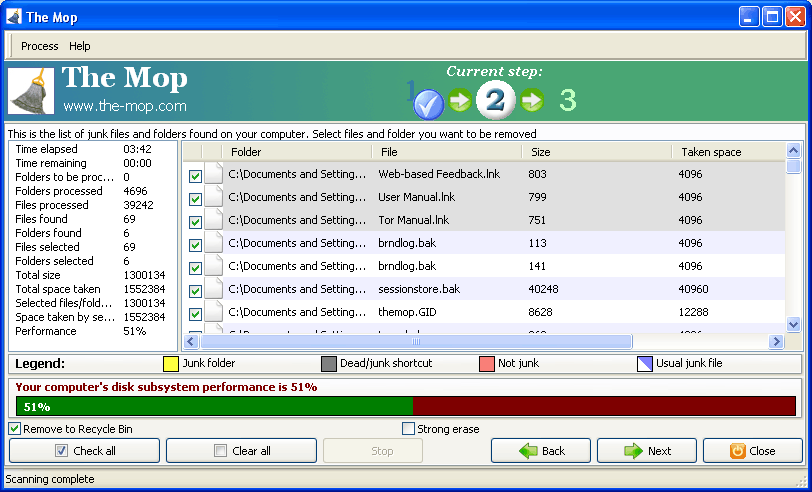Select the sessionstore.bak file name

(419, 289)
